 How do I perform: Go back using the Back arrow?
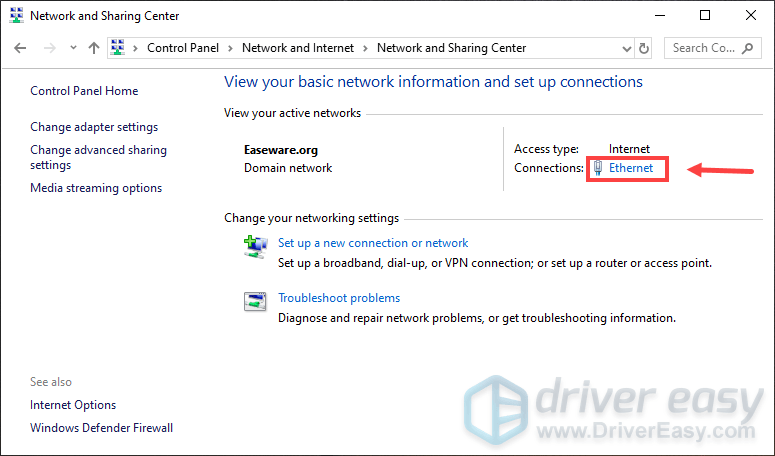tap(21, 48)
